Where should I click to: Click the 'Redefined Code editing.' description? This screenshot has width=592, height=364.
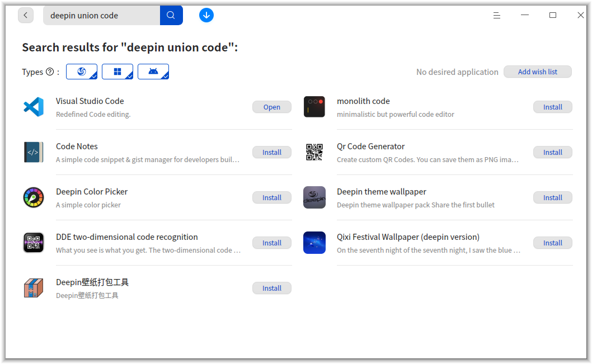93,114
